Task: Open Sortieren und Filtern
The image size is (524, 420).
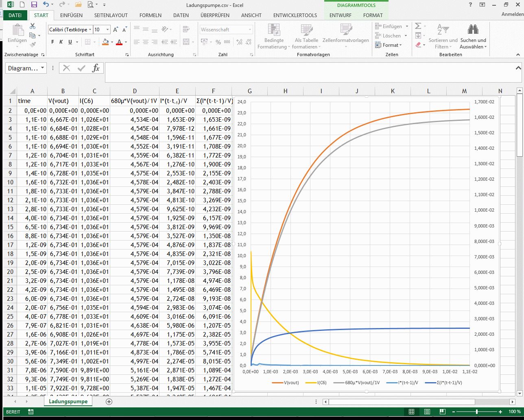Action: click(x=443, y=36)
